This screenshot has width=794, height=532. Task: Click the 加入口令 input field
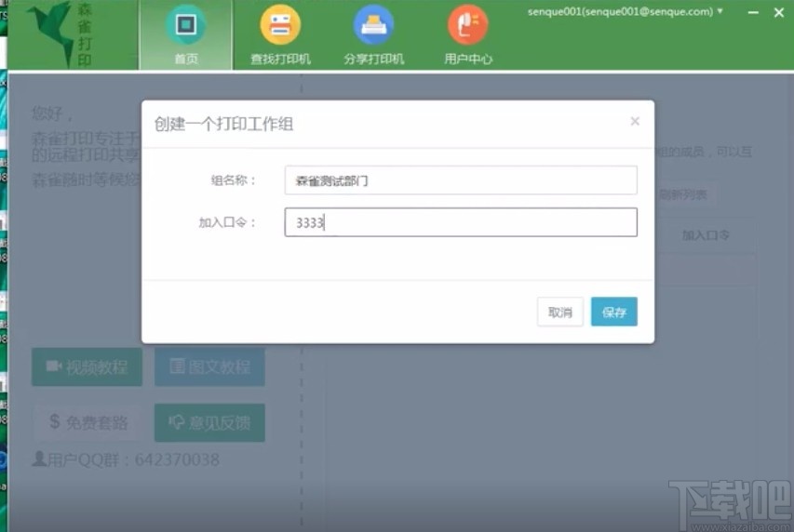click(x=461, y=222)
